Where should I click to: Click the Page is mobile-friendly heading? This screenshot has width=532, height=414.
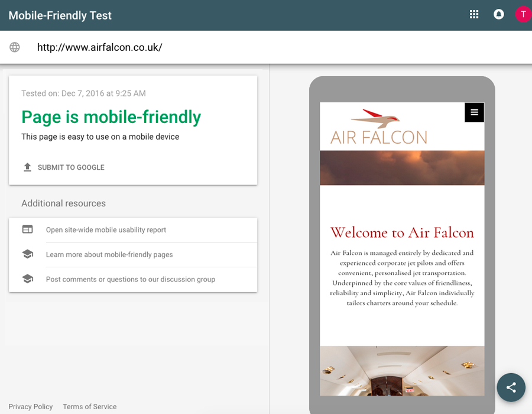click(x=111, y=117)
